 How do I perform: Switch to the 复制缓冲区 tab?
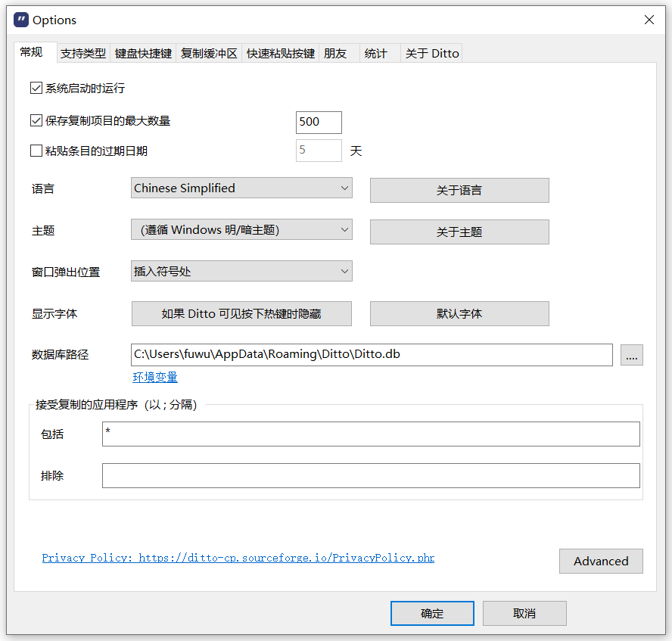pos(209,54)
